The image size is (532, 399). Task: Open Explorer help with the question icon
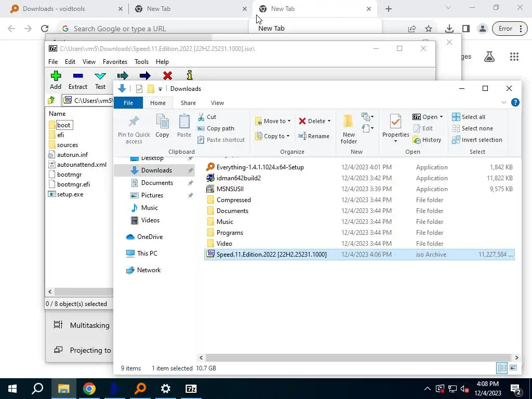tap(515, 102)
